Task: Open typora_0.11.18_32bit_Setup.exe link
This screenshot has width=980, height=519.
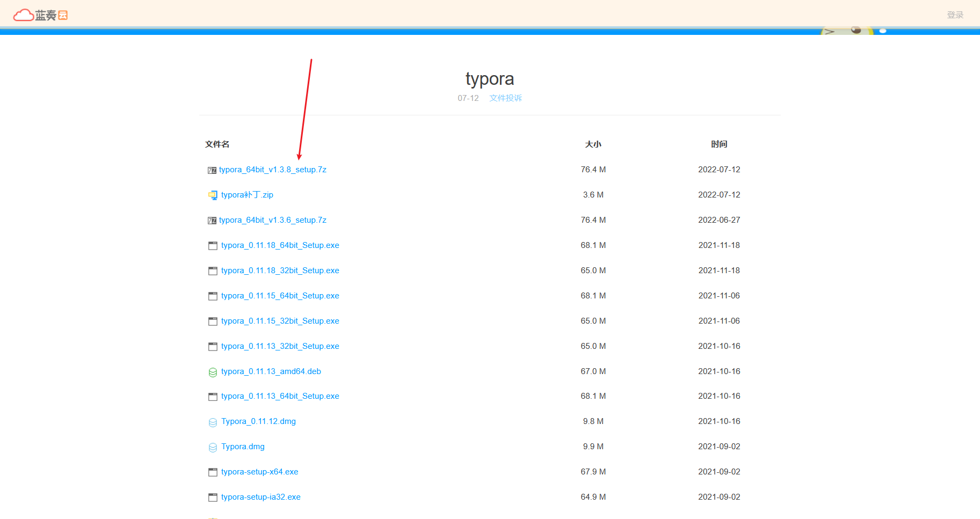Action: click(280, 271)
